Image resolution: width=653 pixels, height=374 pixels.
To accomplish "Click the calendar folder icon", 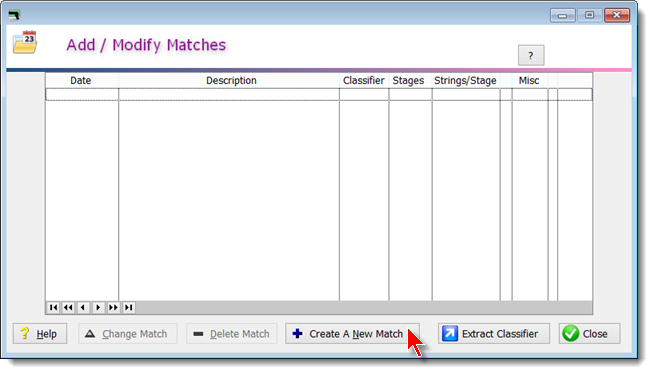I will (25, 42).
